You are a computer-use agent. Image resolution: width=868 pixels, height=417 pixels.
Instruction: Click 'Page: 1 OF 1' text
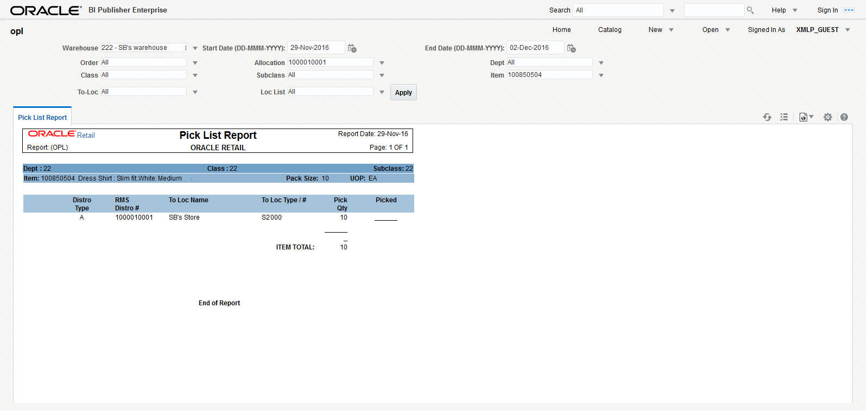click(389, 147)
